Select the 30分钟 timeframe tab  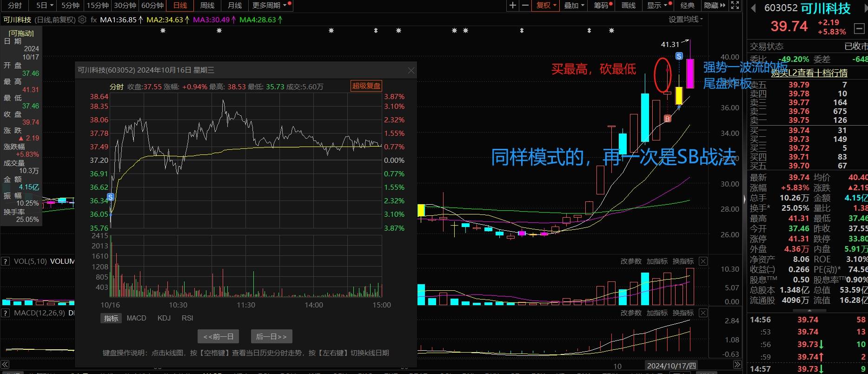pyautogui.click(x=125, y=6)
